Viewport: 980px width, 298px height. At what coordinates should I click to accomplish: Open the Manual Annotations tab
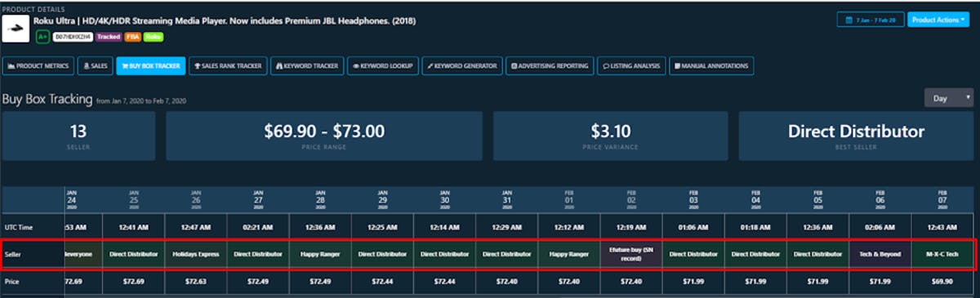point(711,65)
